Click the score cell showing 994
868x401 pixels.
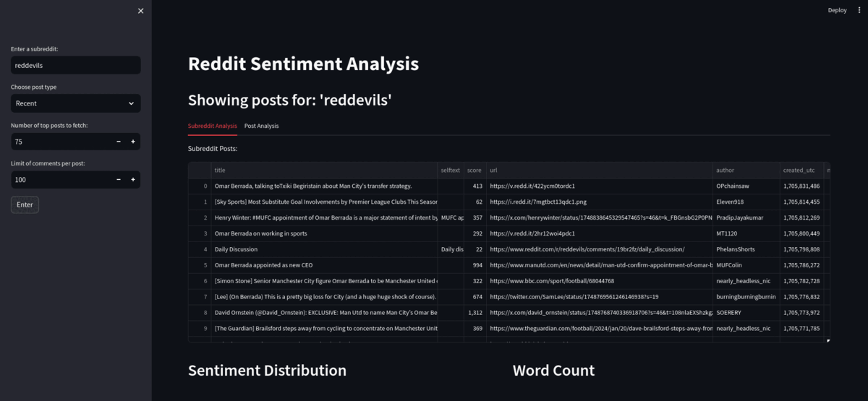coord(475,266)
